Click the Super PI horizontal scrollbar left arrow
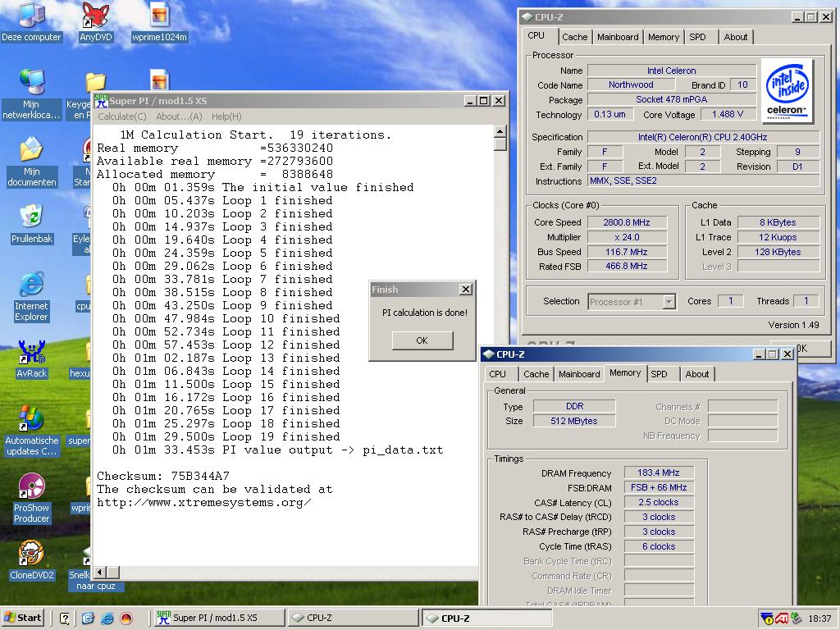This screenshot has width=840, height=630. [x=99, y=572]
